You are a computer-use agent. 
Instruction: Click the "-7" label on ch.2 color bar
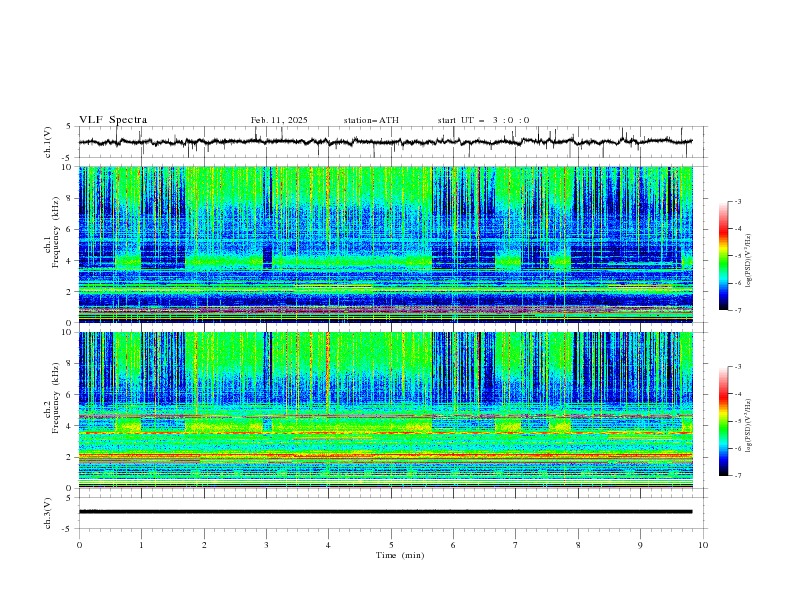[737, 476]
